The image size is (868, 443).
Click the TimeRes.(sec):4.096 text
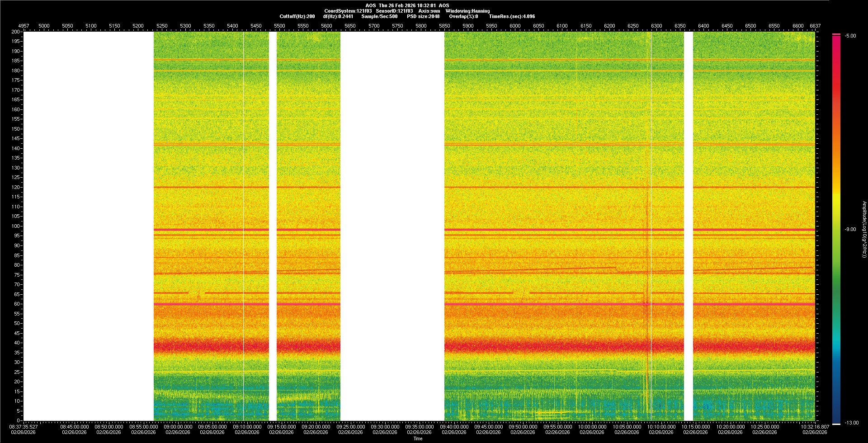[512, 16]
